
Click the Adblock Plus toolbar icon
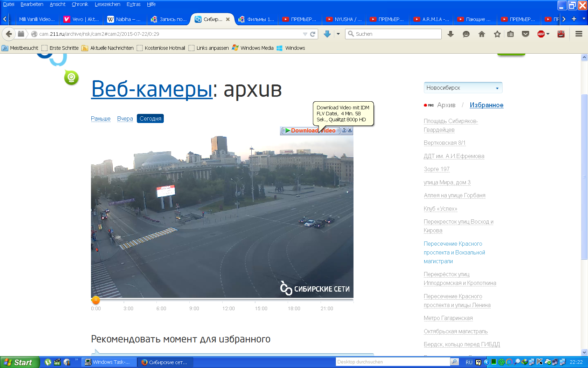[541, 34]
